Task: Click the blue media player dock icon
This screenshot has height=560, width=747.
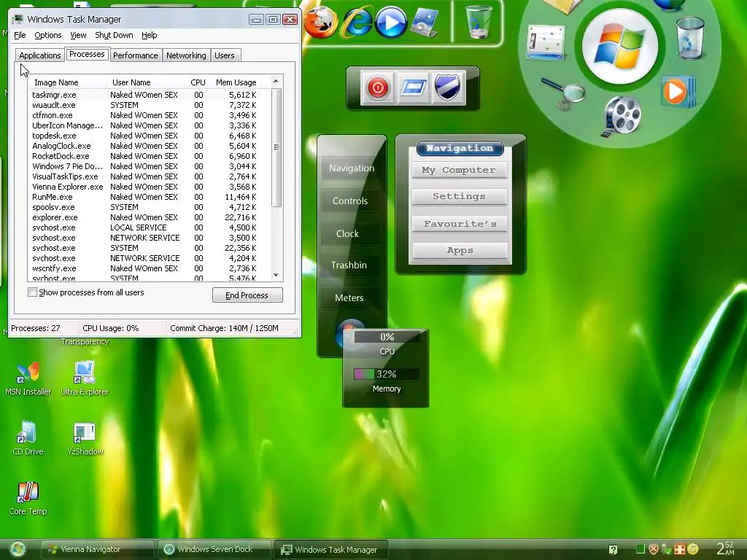Action: (x=391, y=22)
